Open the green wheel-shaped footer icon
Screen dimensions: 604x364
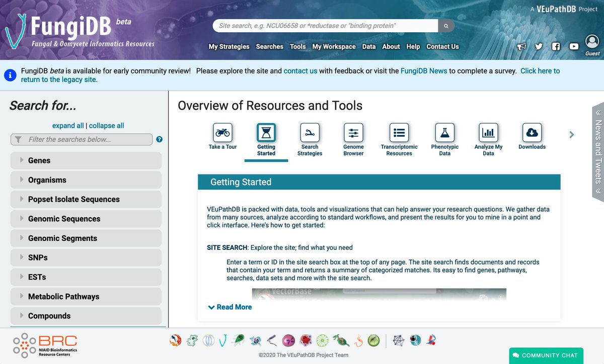[323, 340]
